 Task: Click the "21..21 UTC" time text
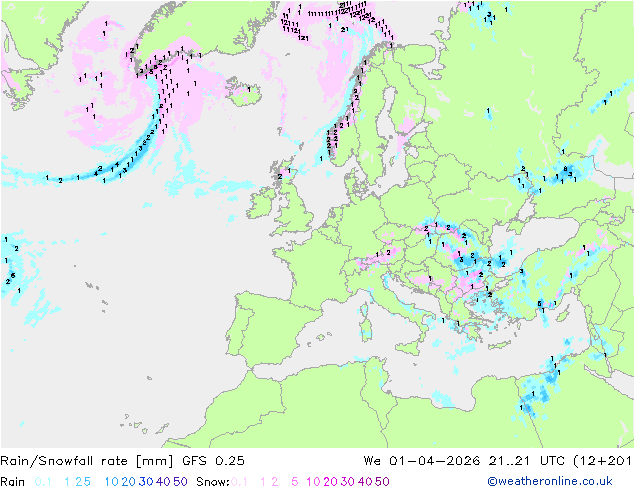[x=526, y=461]
